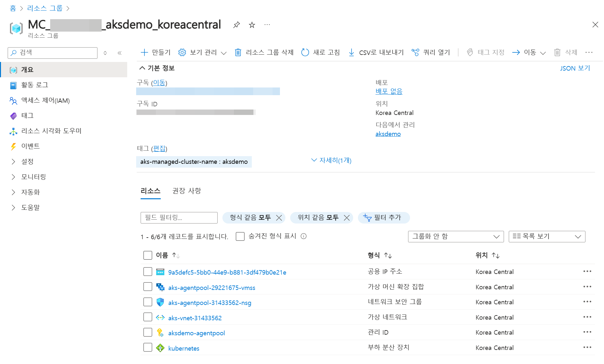Expand the Help (도움말) section
The image size is (604, 364).
[64, 208]
